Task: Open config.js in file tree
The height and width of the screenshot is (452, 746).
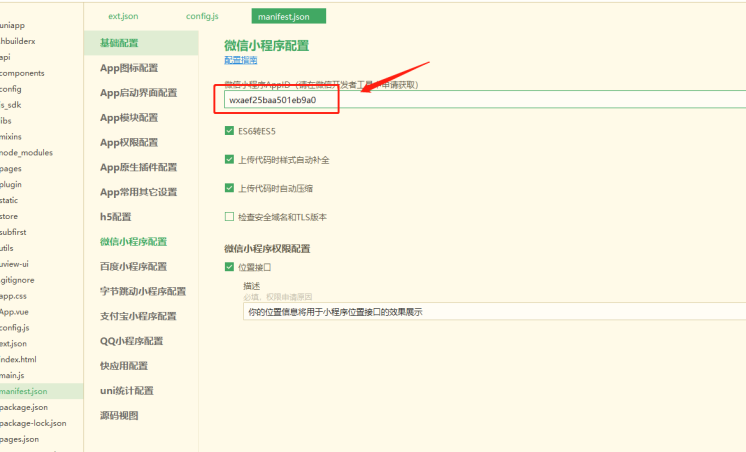Action: point(15,328)
